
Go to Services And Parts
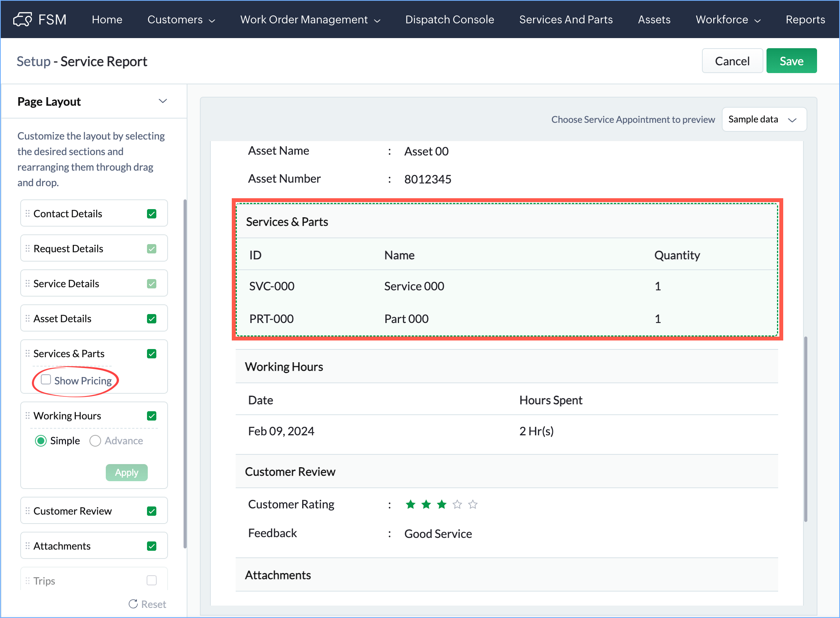click(x=566, y=20)
